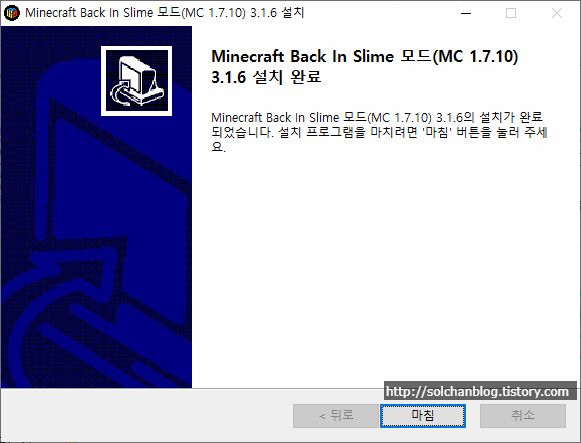The width and height of the screenshot is (581, 443).
Task: Minimize the installer window
Action: tap(466, 13)
